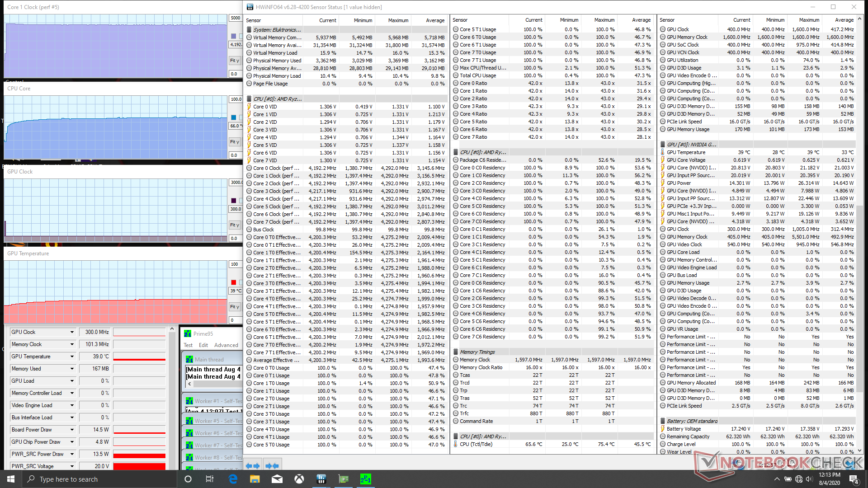Launch Microsoft Edge from the taskbar

233,479
